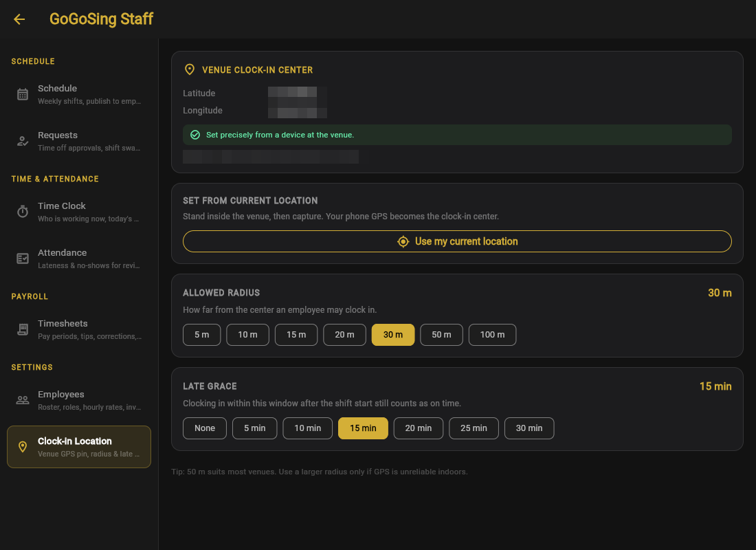Select 10 m allowed radius
Viewport: 756px width, 550px height.
(x=248, y=335)
